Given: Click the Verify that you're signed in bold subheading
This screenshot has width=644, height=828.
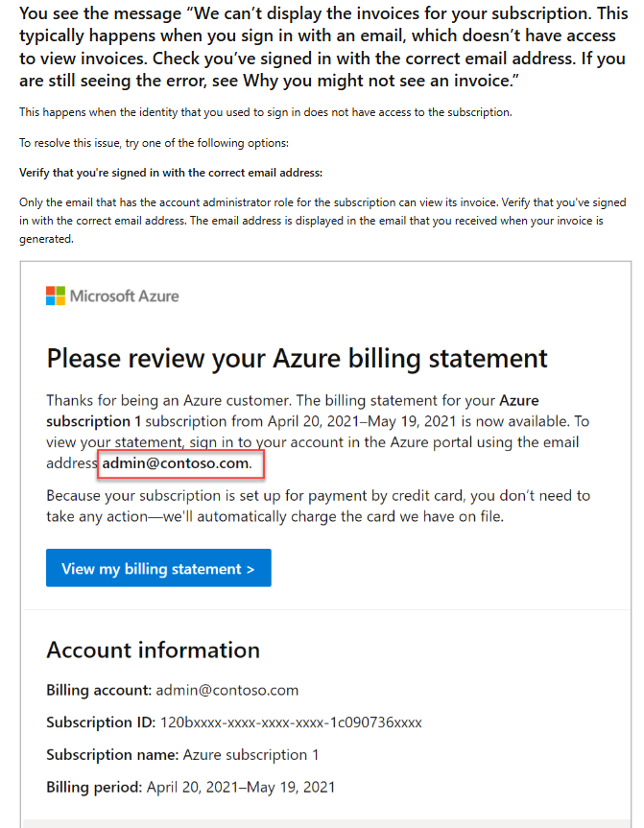Looking at the screenshot, I should (x=171, y=173).
